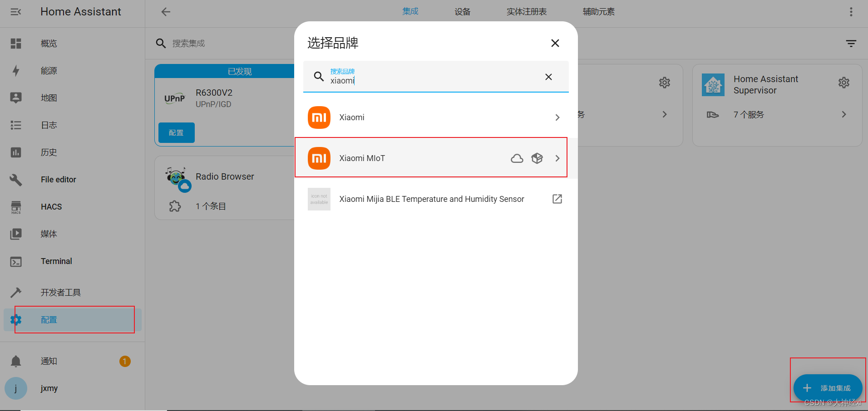Click Home Assistant Supervisor logo

tap(713, 85)
